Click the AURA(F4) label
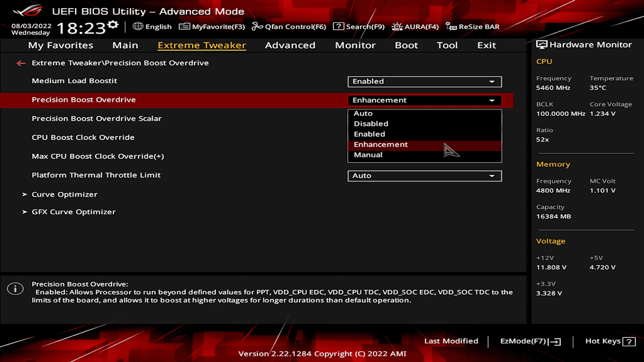The height and width of the screenshot is (362, 644). 421,27
